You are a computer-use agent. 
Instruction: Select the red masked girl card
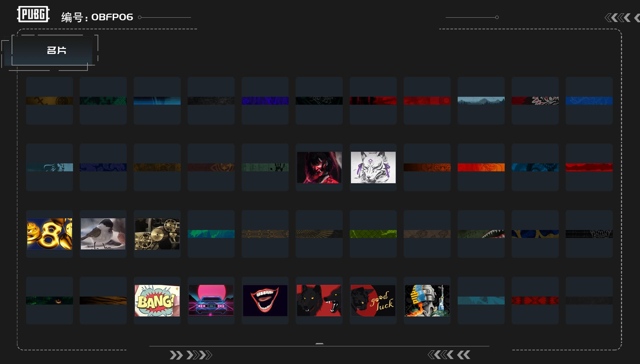coord(319,167)
